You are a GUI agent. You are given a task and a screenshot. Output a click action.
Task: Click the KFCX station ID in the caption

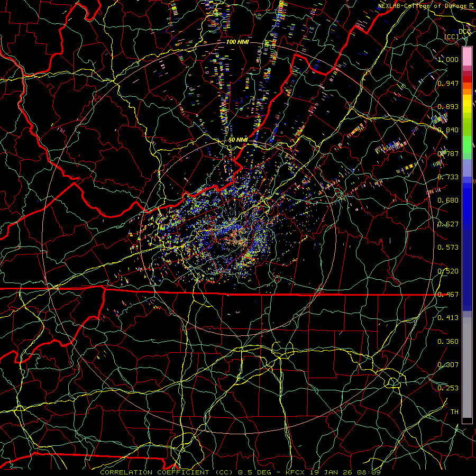click(x=295, y=472)
